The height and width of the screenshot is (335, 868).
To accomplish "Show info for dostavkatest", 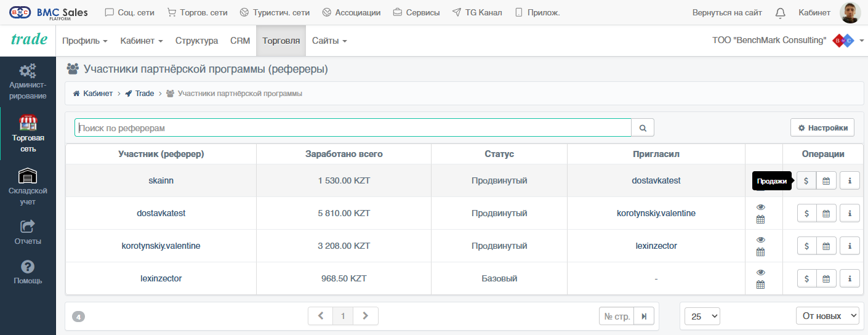I will coord(850,213).
